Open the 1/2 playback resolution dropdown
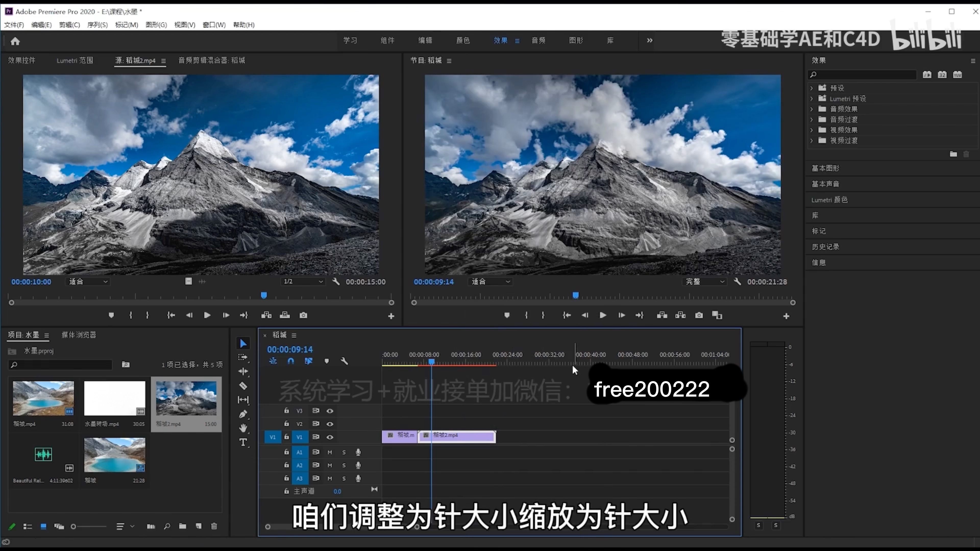The image size is (980, 551). 303,281
